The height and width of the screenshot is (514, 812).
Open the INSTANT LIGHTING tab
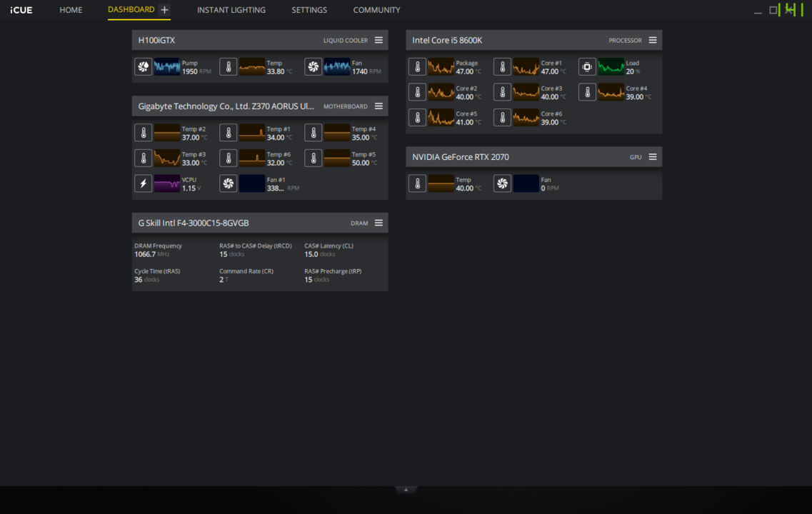pos(231,10)
